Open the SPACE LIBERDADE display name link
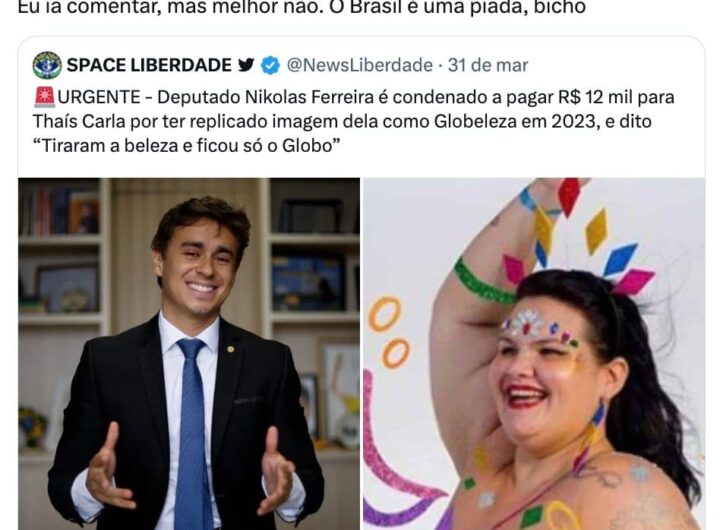The image size is (720, 530). 149,65
